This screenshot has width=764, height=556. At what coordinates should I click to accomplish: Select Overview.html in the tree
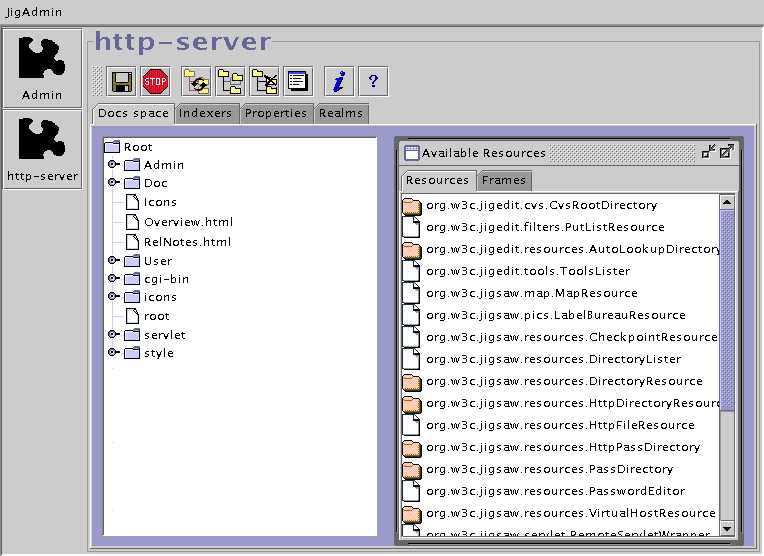[x=188, y=222]
